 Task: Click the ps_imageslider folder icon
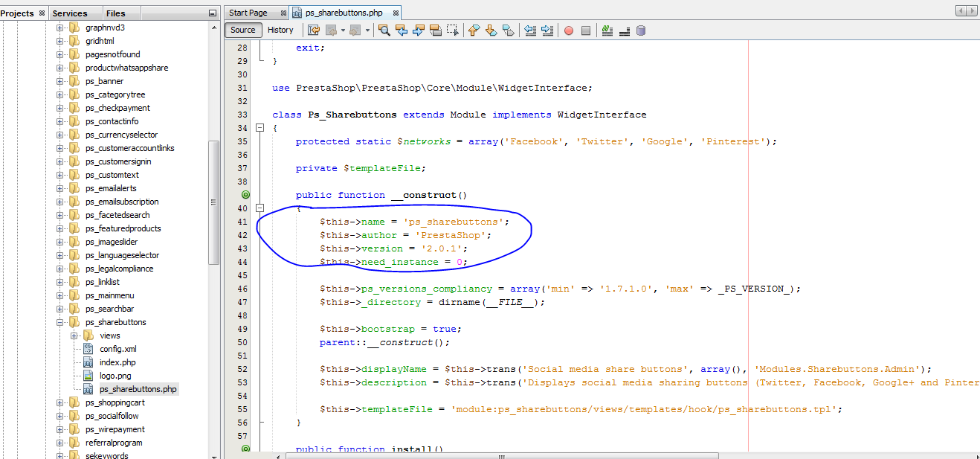(74, 242)
